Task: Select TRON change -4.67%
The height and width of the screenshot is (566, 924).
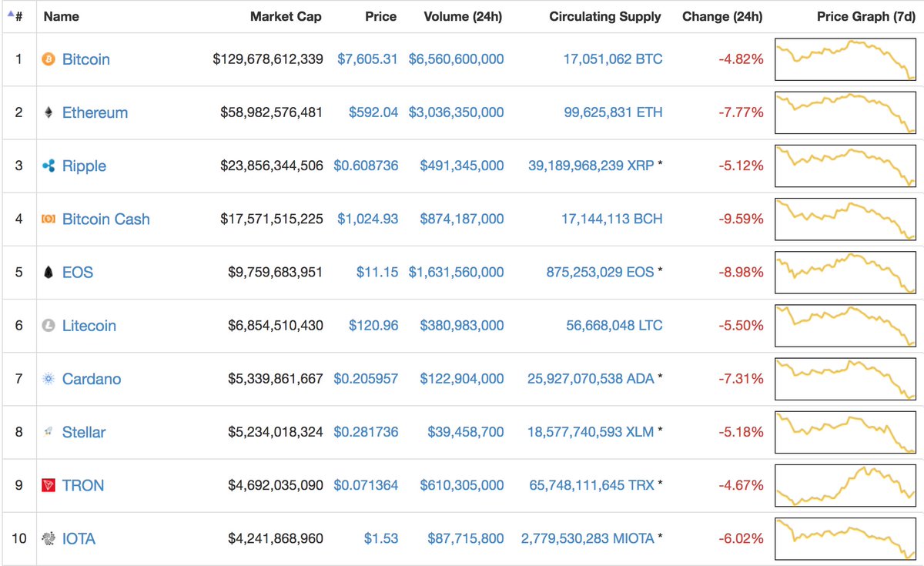Action: pos(740,485)
